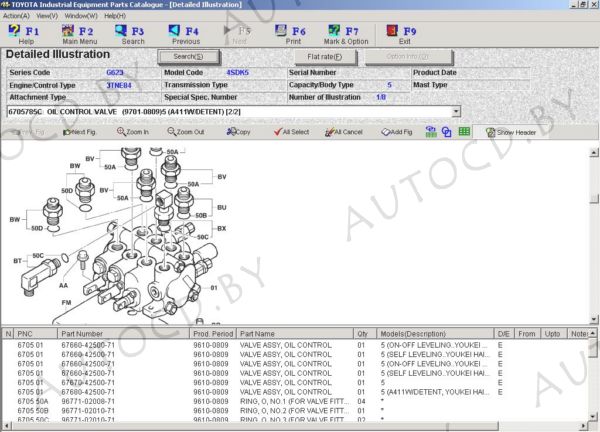Click the From column header
600x432 pixels.
tap(527, 334)
